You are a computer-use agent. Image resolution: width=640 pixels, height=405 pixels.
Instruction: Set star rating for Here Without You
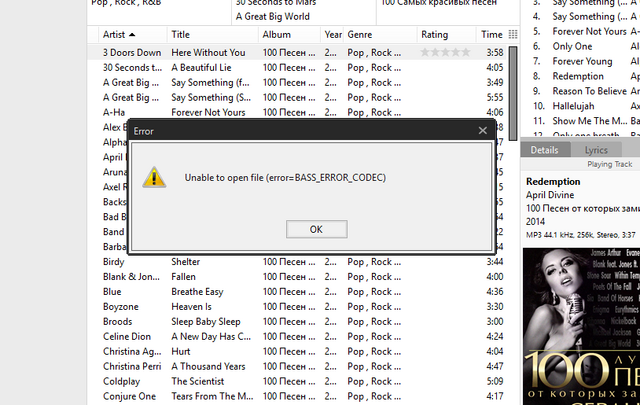tap(445, 52)
